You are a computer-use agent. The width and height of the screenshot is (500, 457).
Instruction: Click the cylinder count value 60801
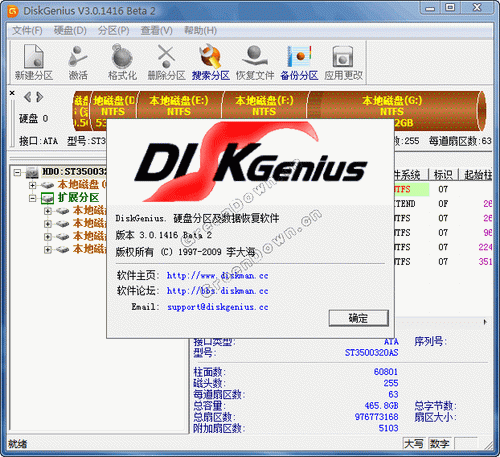[386, 372]
